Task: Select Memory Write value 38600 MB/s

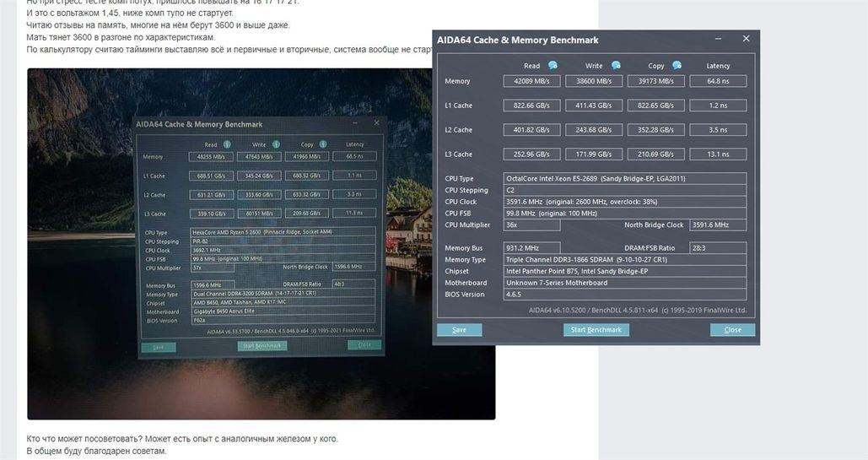Action: pos(594,81)
